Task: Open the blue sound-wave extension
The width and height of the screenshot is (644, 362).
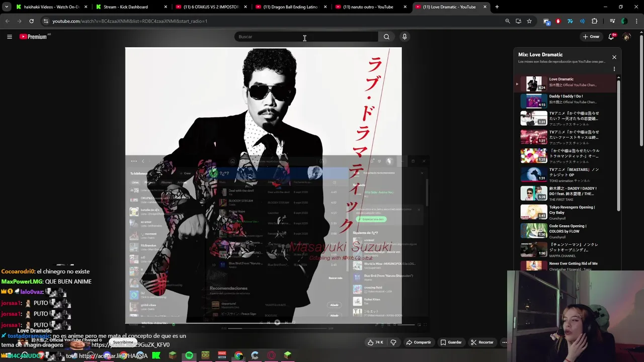Action: click(x=582, y=21)
